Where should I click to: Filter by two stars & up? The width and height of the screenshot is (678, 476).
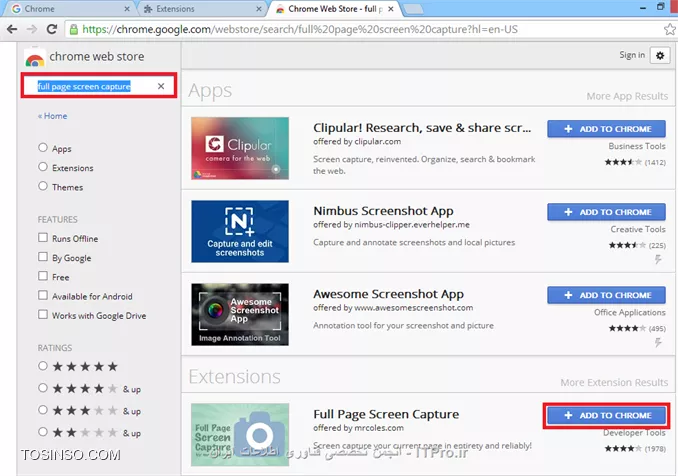42,431
